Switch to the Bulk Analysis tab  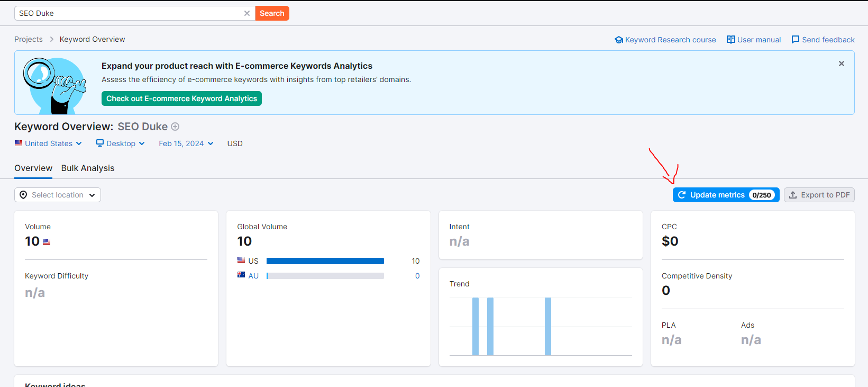(x=88, y=168)
